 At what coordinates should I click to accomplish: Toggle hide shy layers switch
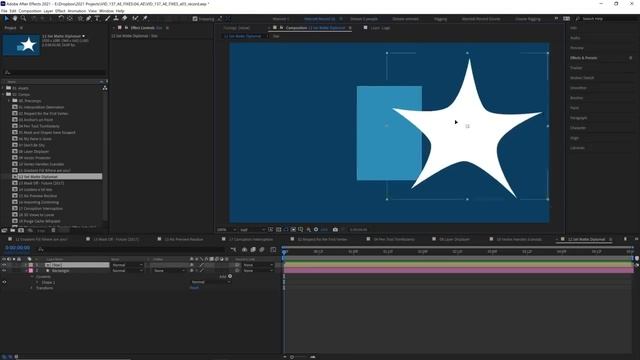tap(244, 249)
